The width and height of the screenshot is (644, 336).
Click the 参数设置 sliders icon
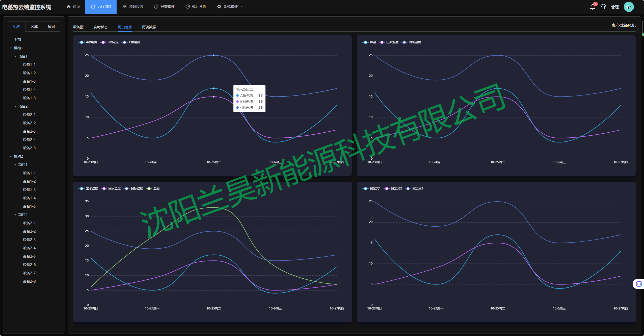[x=125, y=7]
